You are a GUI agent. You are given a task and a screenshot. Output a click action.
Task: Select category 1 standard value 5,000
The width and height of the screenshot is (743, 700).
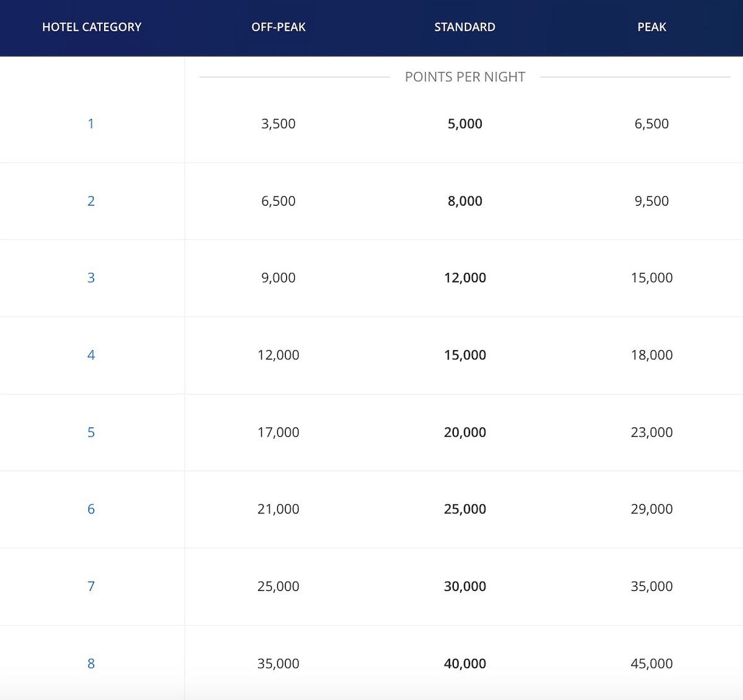point(465,123)
